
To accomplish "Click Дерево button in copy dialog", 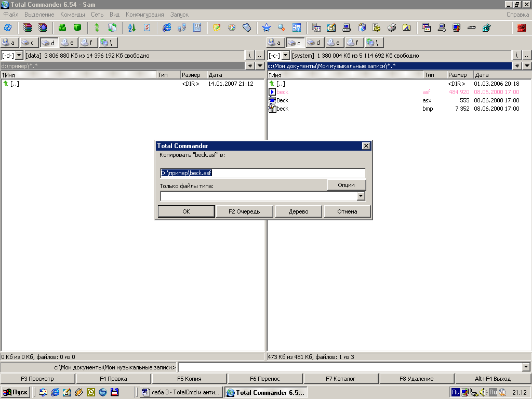I will click(x=299, y=211).
